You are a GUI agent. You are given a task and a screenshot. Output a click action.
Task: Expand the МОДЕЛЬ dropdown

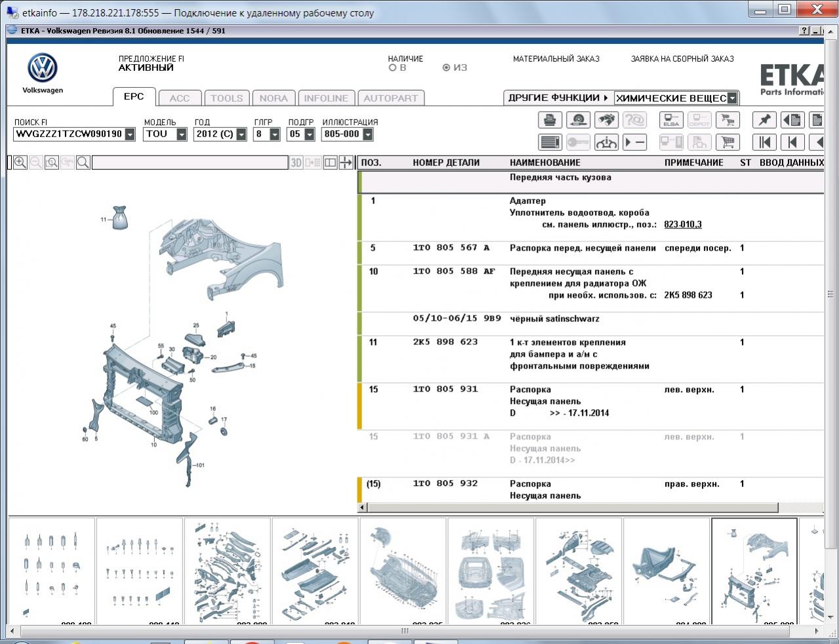(x=182, y=134)
